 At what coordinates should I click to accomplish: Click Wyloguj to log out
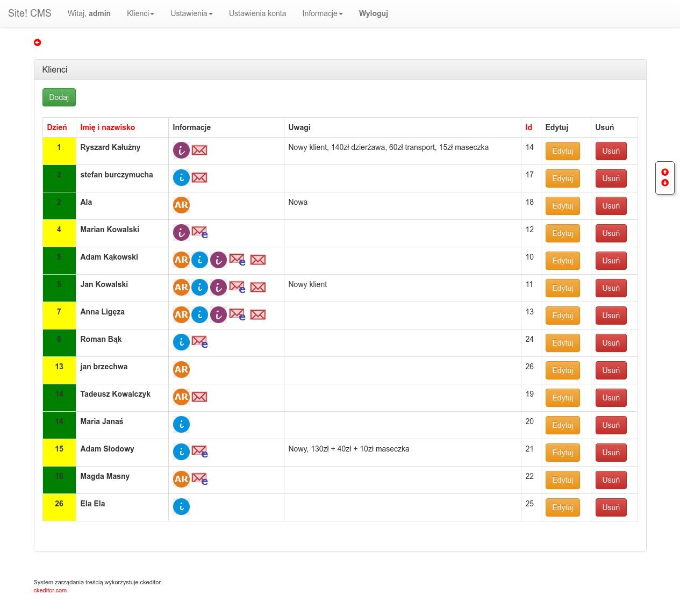(373, 13)
